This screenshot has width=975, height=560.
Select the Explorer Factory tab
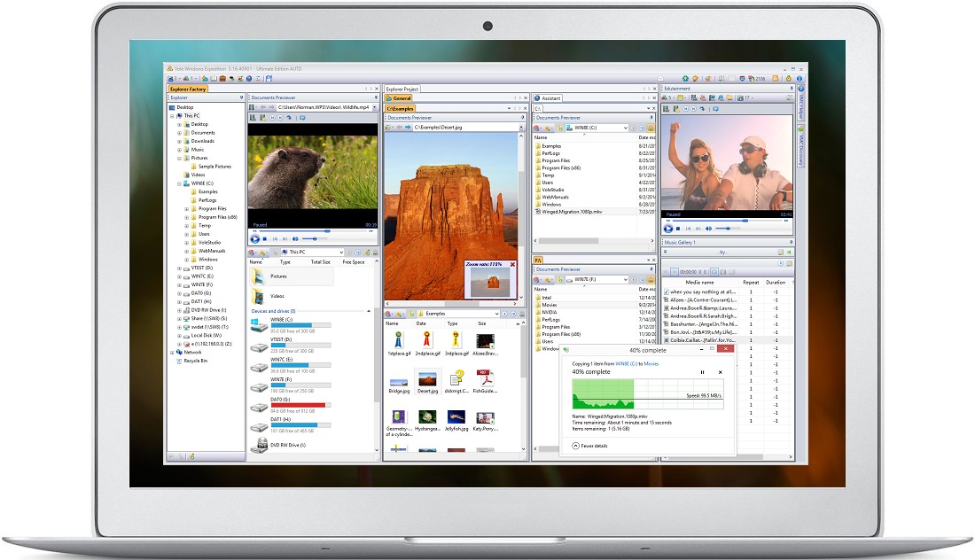[188, 89]
